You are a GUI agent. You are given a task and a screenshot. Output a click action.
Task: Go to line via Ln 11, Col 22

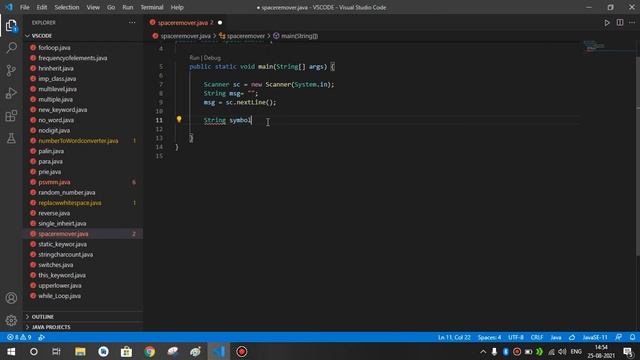454,337
